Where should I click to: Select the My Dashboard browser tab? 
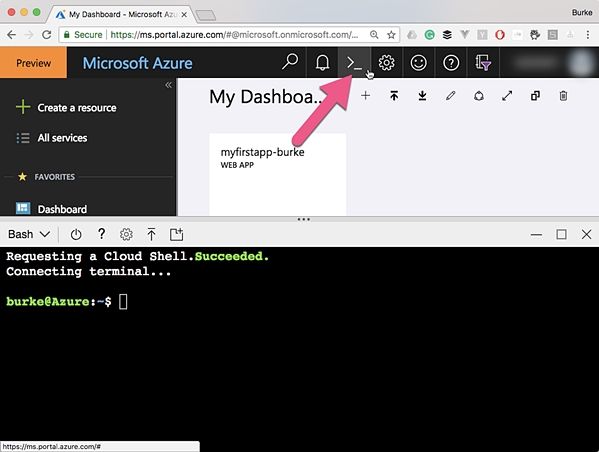tap(121, 15)
